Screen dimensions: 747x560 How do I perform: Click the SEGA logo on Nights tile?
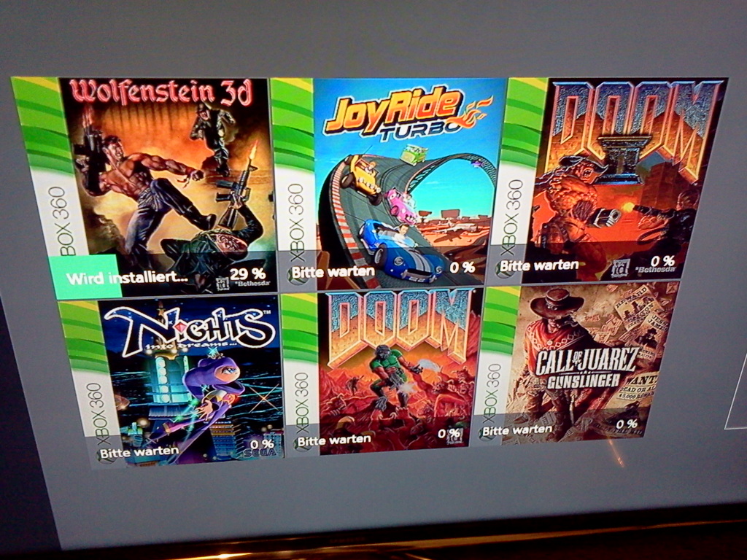click(260, 453)
